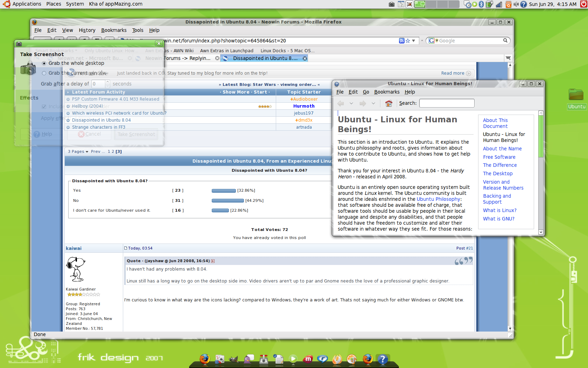The image size is (588, 368).
Task: Click the Bluetooth icon in top panel
Action: pyautogui.click(x=481, y=4)
